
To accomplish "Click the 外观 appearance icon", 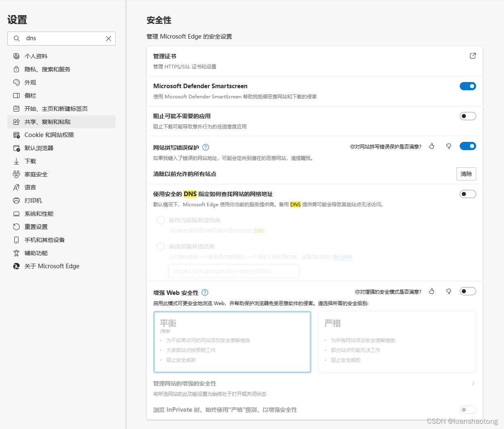I will [x=16, y=82].
